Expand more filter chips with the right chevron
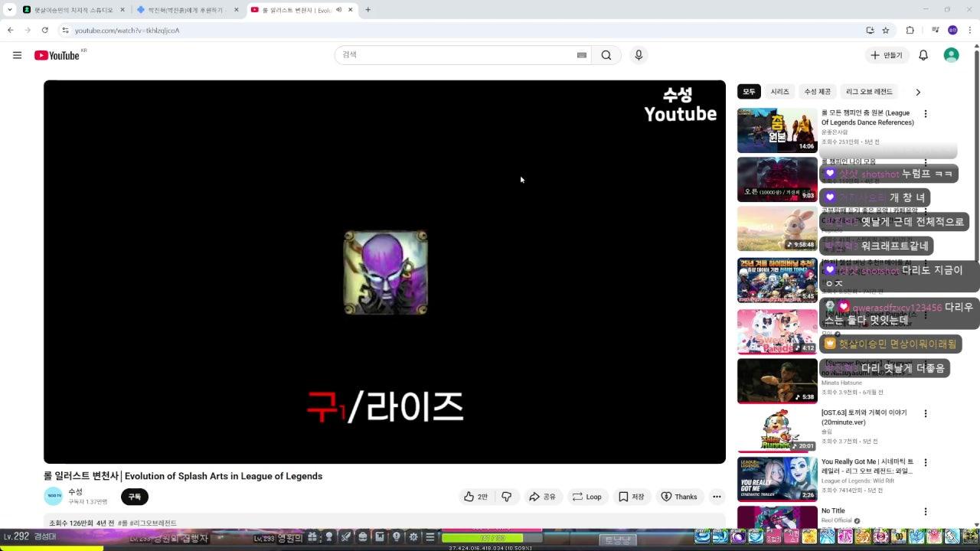The width and height of the screenshot is (980, 551). click(918, 92)
